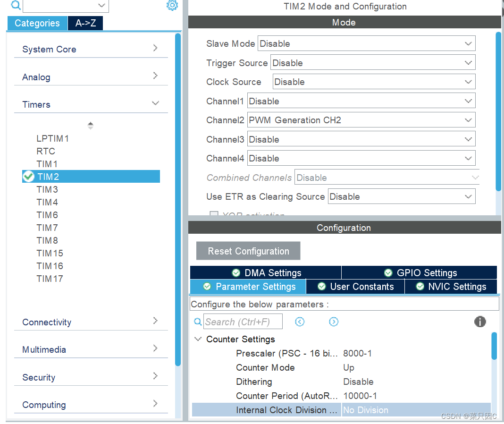Click the green check icon beside TIM2
The image size is (504, 424).
(28, 176)
